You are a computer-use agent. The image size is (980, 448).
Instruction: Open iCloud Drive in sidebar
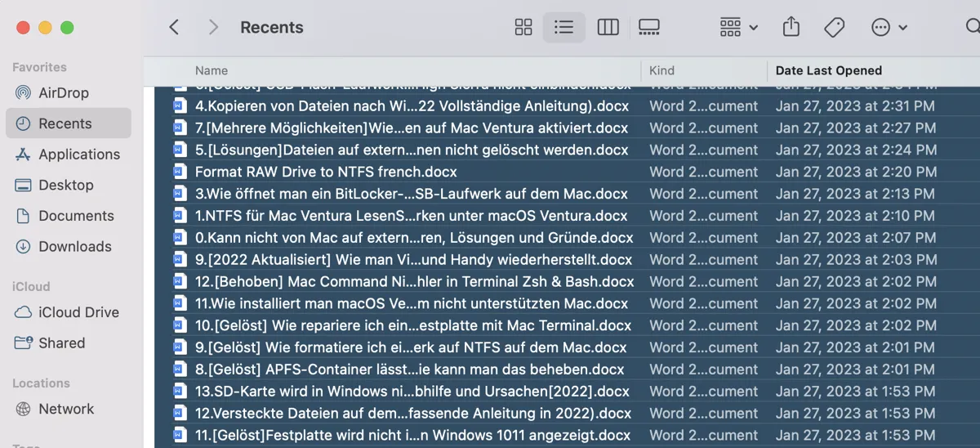tap(78, 313)
